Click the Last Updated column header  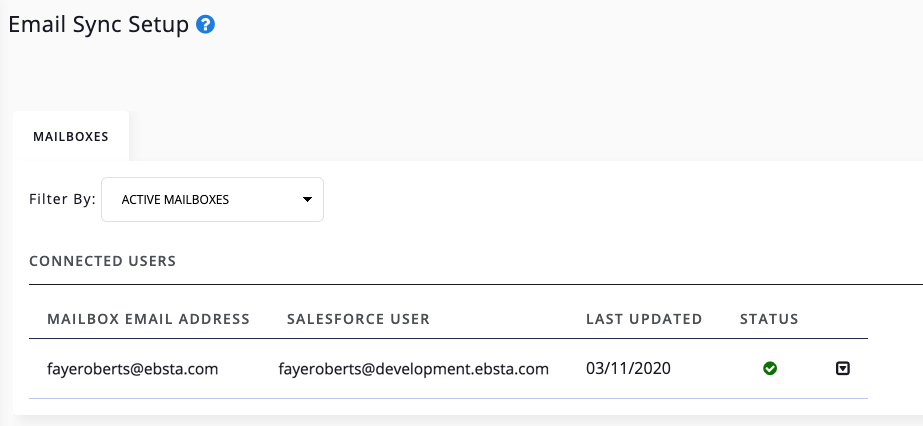(644, 319)
